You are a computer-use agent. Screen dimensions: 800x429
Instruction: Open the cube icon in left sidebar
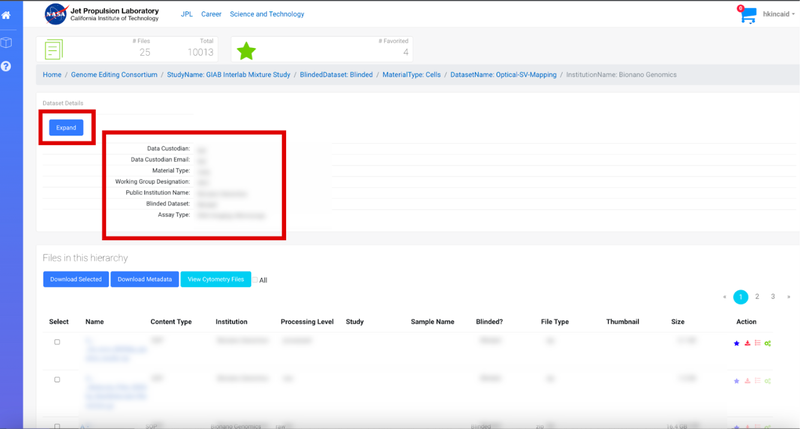[x=6, y=42]
